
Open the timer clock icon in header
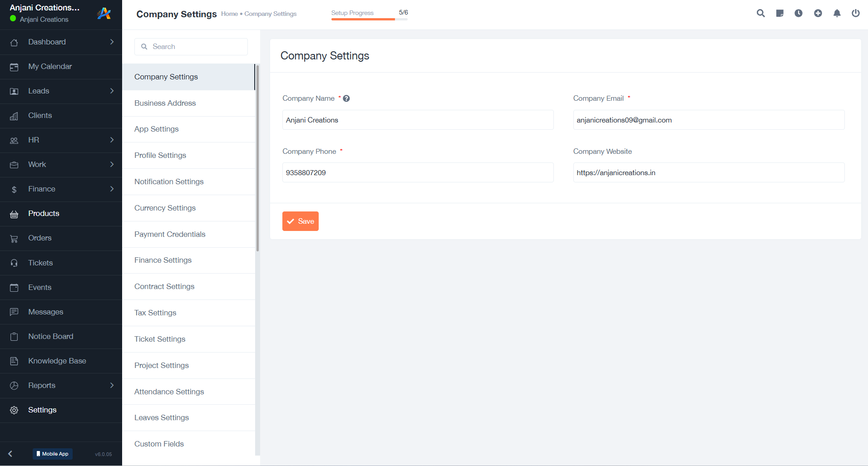coord(799,13)
